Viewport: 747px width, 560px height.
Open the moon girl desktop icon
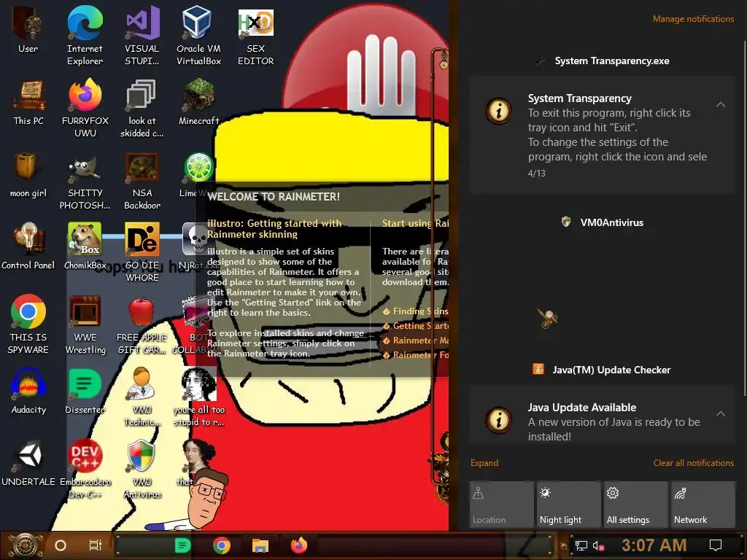[x=28, y=175]
